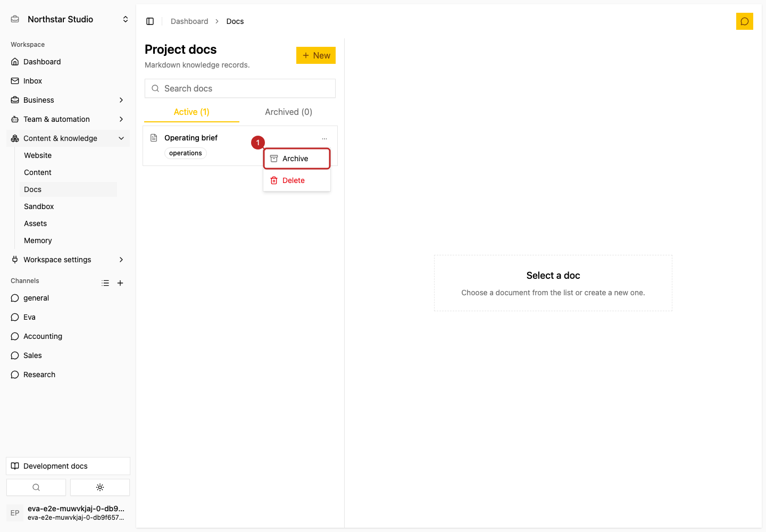Switch to the Archived (0) tab
766x532 pixels.
tap(288, 112)
